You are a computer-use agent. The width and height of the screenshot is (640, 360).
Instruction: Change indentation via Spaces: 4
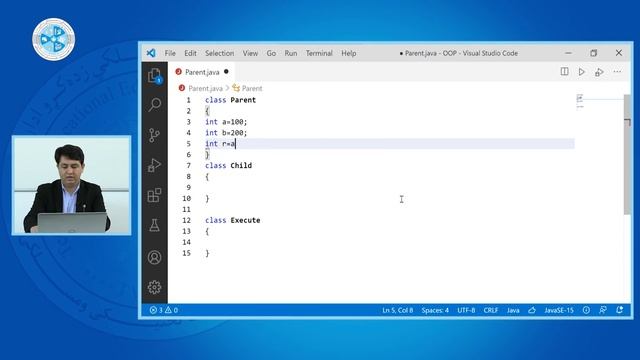pos(435,310)
